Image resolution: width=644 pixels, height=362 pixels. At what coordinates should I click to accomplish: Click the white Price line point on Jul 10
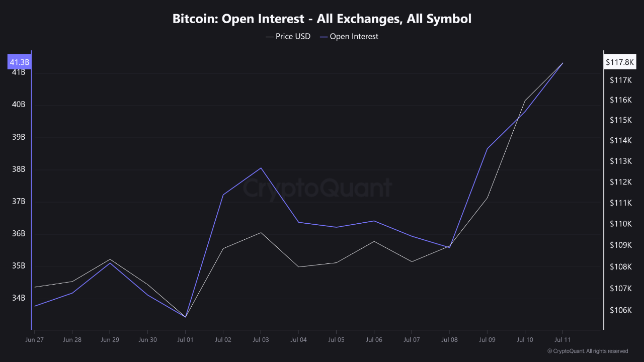coord(525,101)
